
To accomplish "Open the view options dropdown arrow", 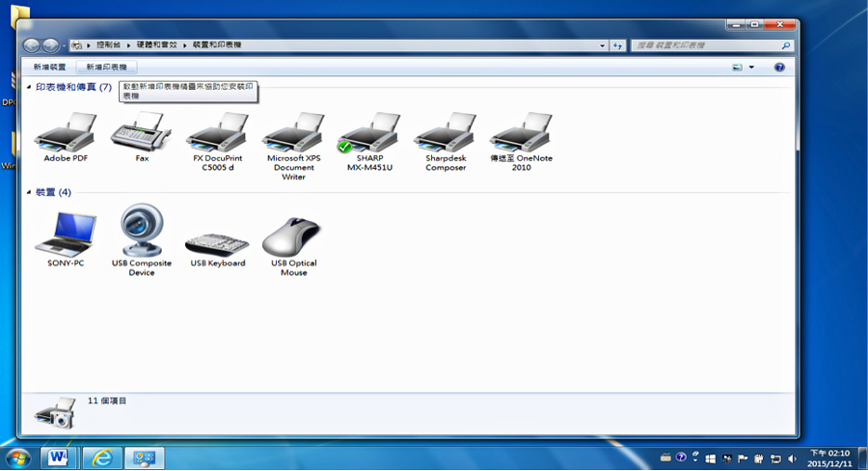I will click(751, 67).
